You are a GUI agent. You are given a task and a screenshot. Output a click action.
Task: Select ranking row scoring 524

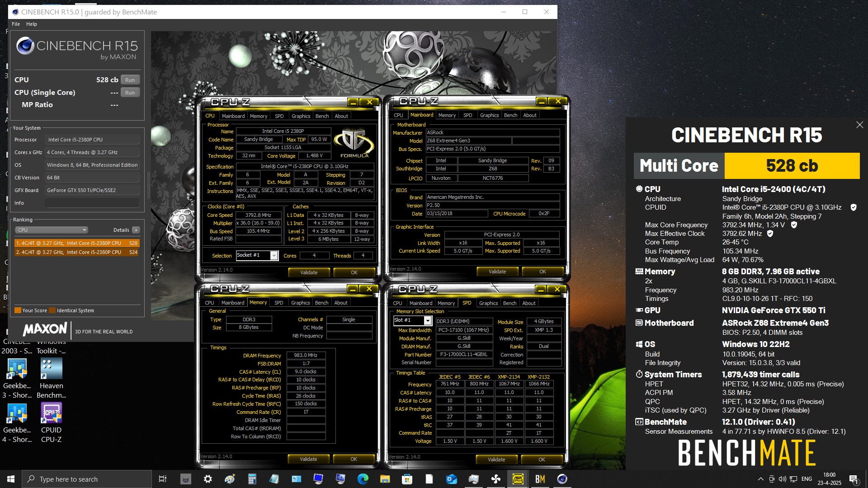77,252
